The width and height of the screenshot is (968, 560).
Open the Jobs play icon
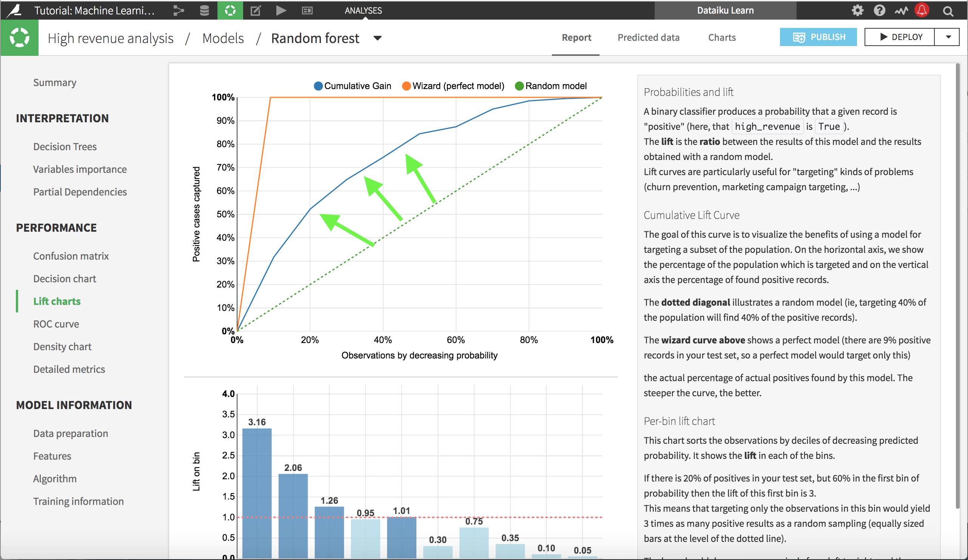tap(281, 10)
